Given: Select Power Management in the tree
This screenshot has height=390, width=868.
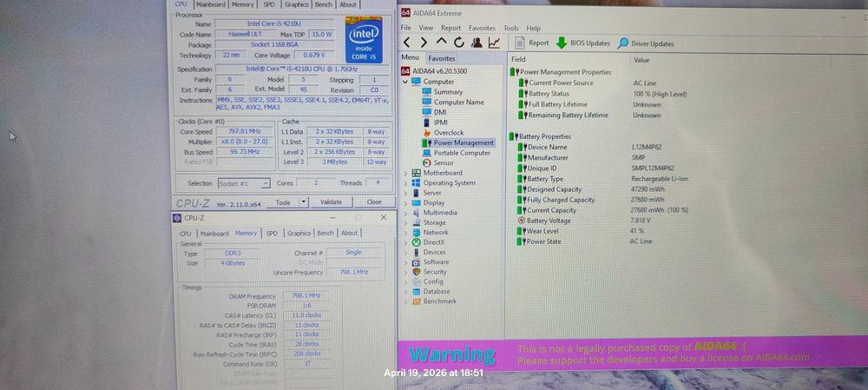Looking at the screenshot, I should (457, 142).
